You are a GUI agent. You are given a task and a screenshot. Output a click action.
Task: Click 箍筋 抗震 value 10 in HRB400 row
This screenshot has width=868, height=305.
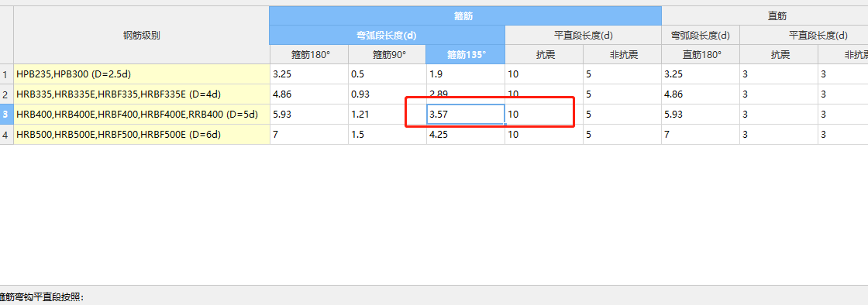pyautogui.click(x=543, y=115)
